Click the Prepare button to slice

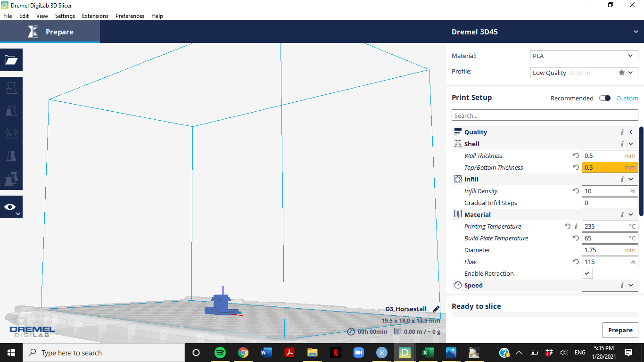coord(620,330)
